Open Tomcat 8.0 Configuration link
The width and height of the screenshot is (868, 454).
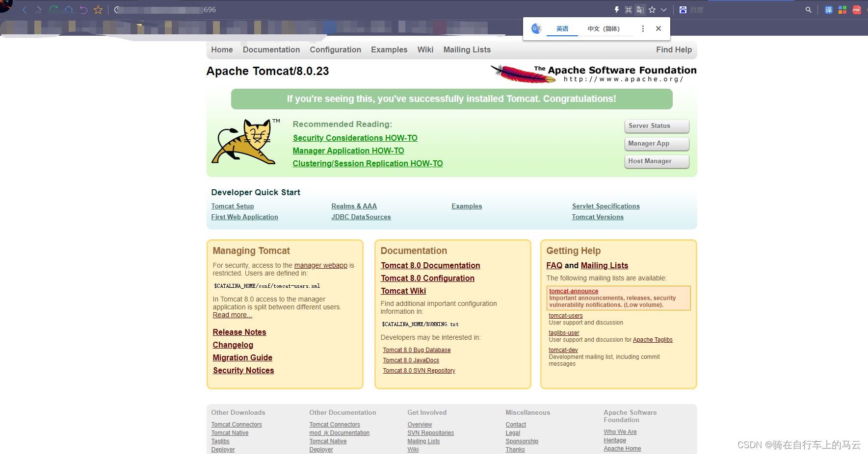tap(428, 278)
